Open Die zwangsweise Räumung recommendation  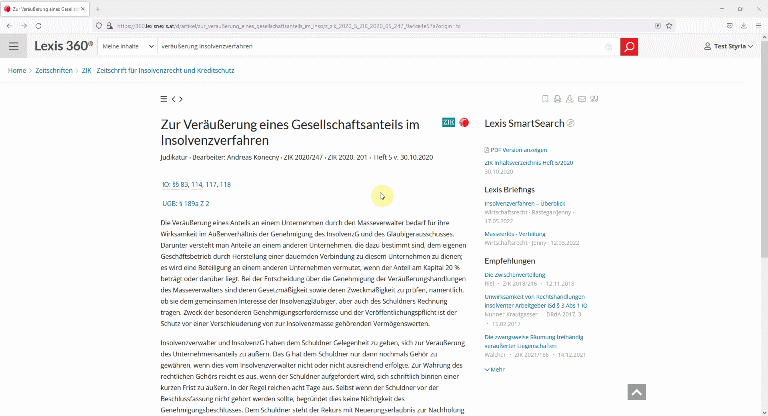[x=533, y=342]
